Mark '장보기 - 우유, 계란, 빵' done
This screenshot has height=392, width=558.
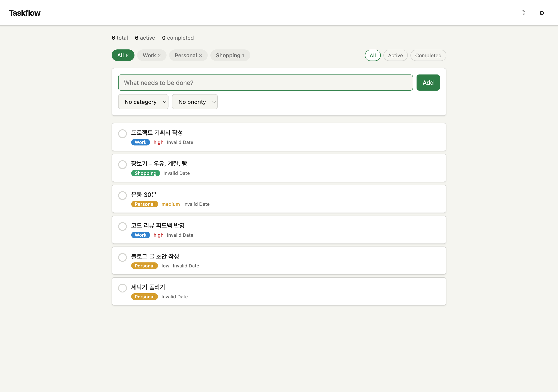tap(122, 164)
